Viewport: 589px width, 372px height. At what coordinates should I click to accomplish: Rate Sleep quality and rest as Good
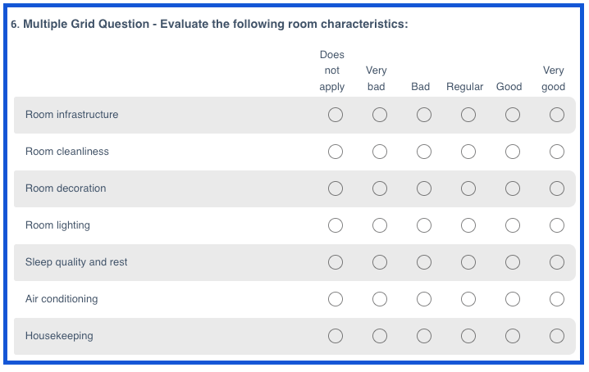click(512, 262)
